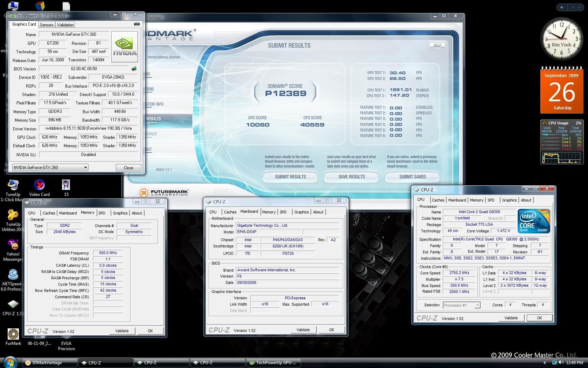Click the CPU SCORE value 40559
The height and width of the screenshot is (368, 588).
coord(312,125)
